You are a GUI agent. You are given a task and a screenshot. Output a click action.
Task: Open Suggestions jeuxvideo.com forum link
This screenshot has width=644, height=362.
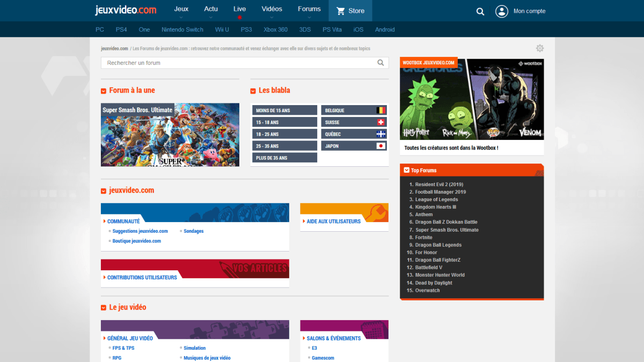pos(140,231)
